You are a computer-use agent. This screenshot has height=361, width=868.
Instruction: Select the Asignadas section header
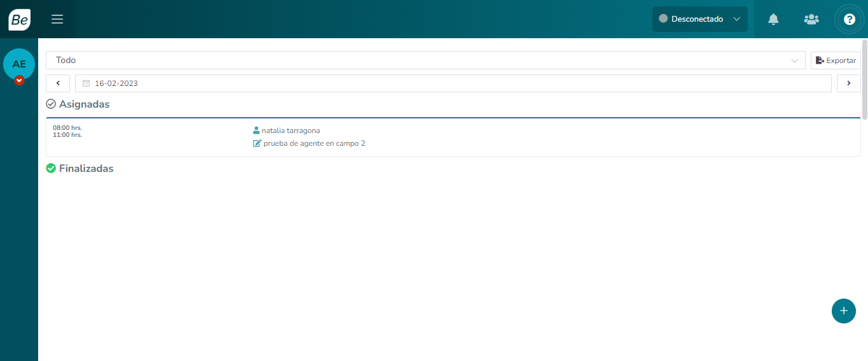(x=84, y=104)
